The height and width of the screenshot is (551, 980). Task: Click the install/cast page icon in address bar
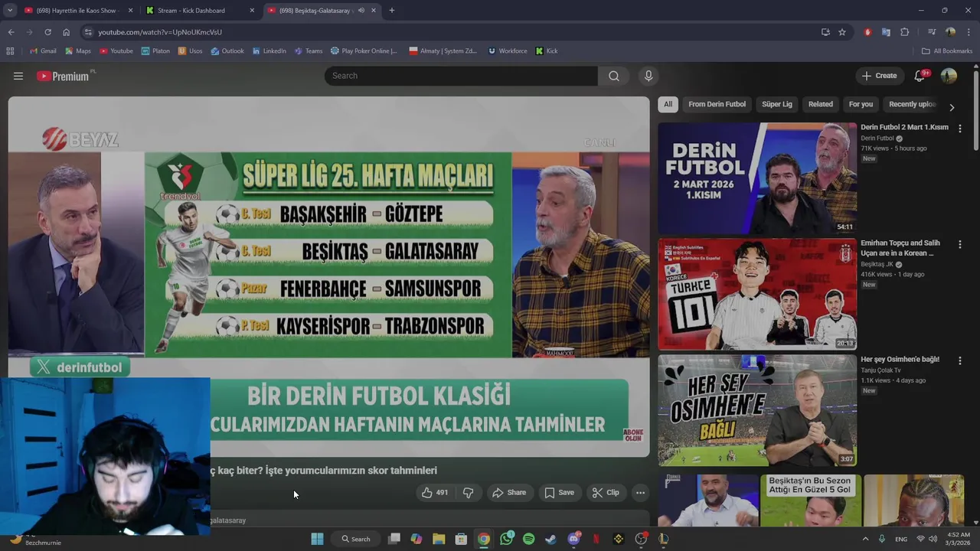coord(825,32)
